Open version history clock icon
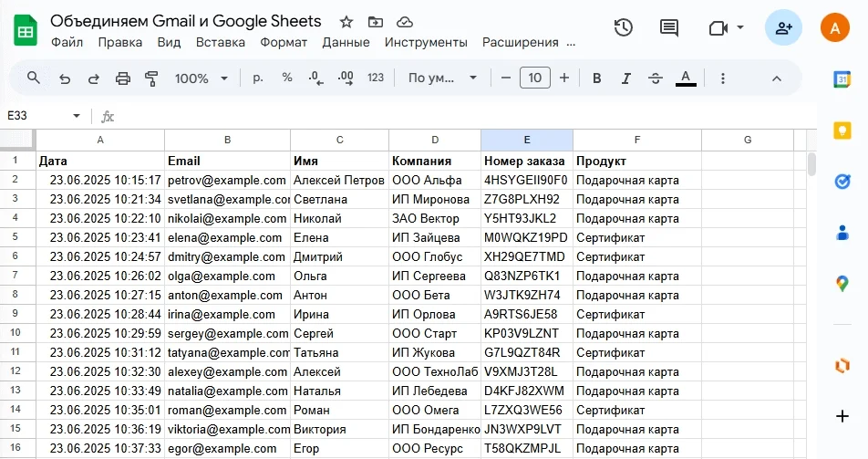 point(624,28)
